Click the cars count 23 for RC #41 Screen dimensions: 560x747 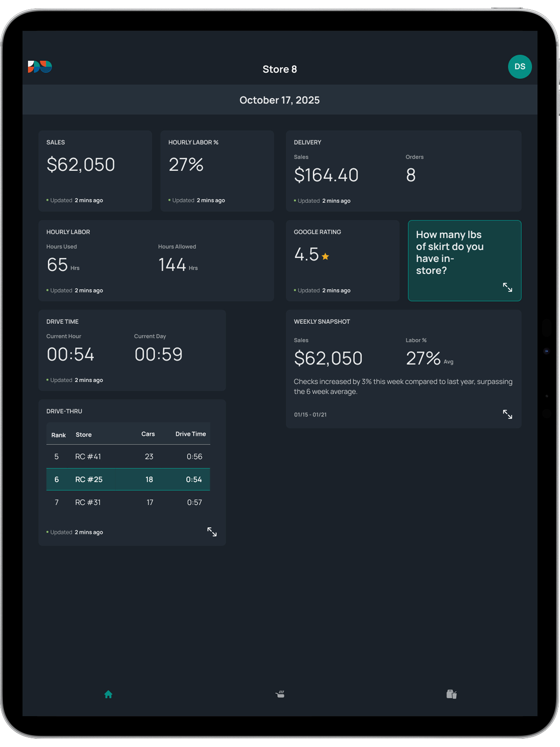[x=149, y=457]
